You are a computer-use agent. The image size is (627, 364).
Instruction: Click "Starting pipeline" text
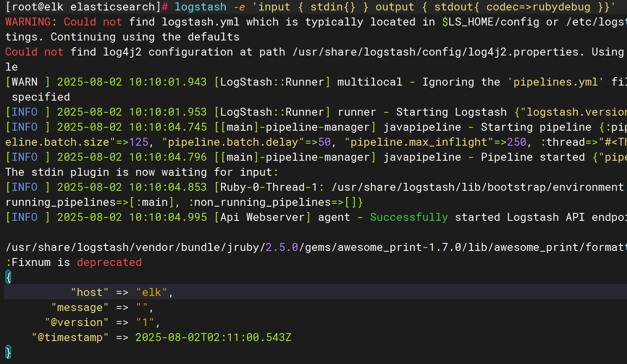coord(536,127)
